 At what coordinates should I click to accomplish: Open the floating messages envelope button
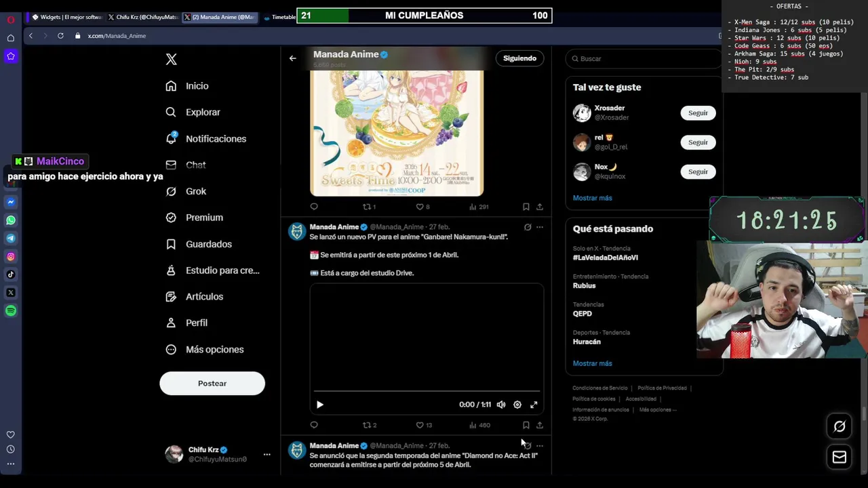coord(840,457)
